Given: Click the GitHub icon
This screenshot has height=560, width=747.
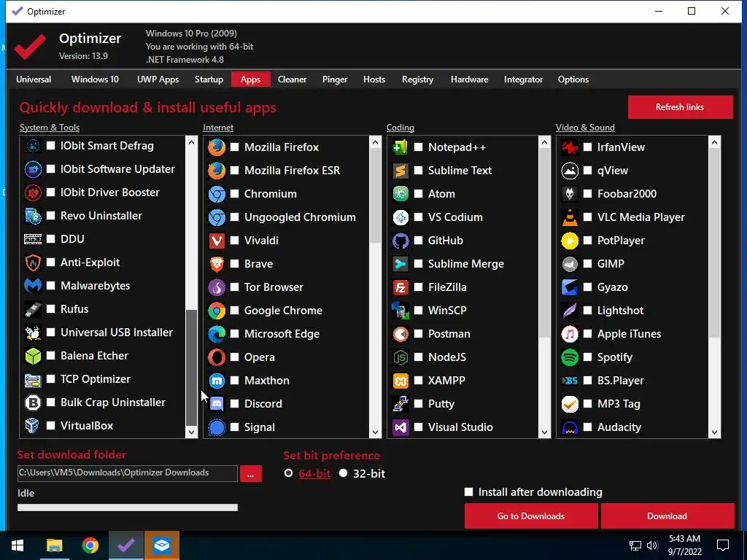Looking at the screenshot, I should 400,241.
